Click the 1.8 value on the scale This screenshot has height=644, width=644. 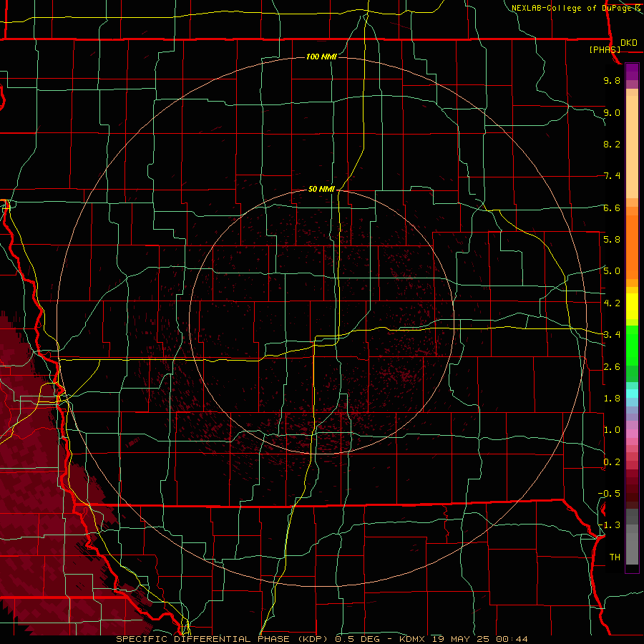pos(612,399)
